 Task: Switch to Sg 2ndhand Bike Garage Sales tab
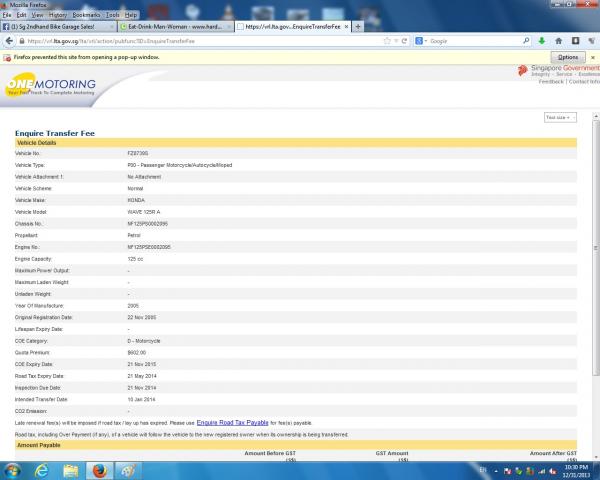pyautogui.click(x=58, y=26)
